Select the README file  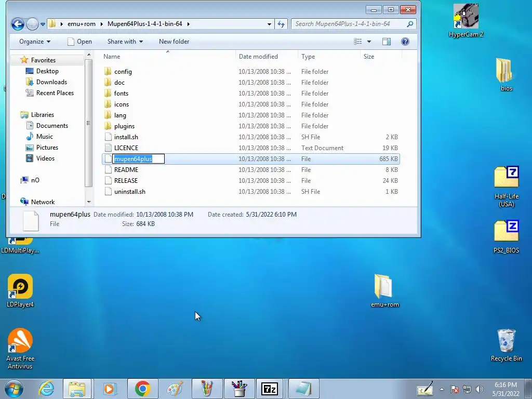126,170
